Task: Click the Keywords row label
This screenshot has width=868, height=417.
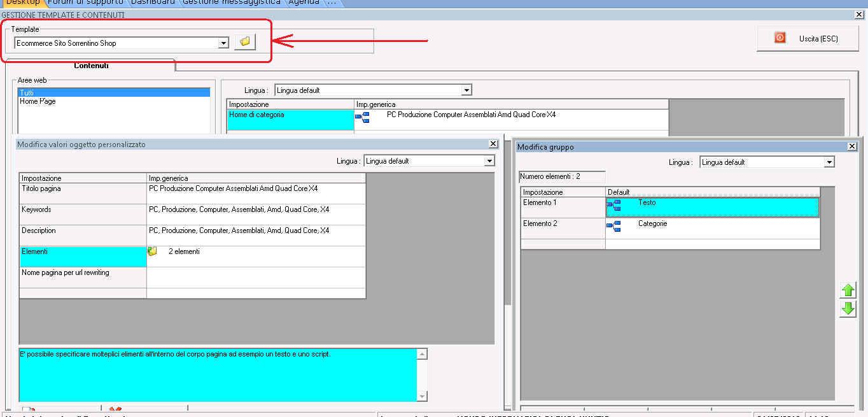Action: coord(83,215)
